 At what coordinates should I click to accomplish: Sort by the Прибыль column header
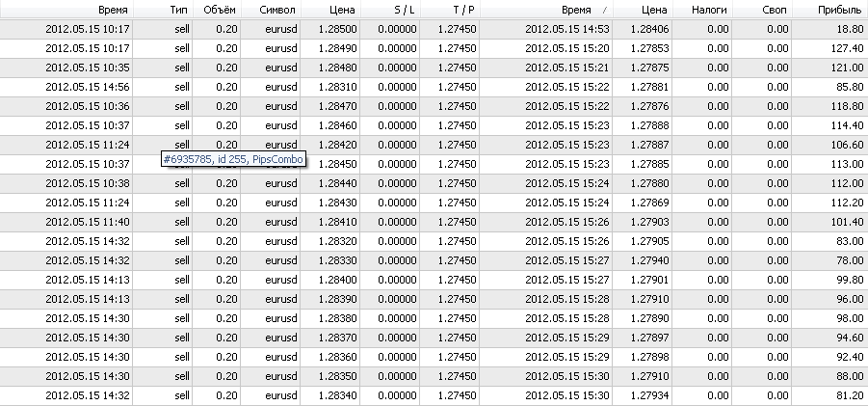point(829,10)
